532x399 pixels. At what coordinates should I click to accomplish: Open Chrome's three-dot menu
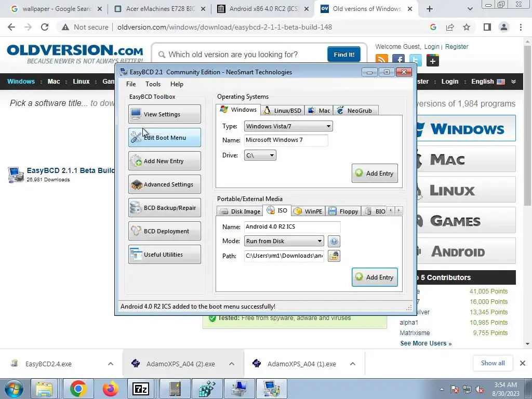point(521,27)
